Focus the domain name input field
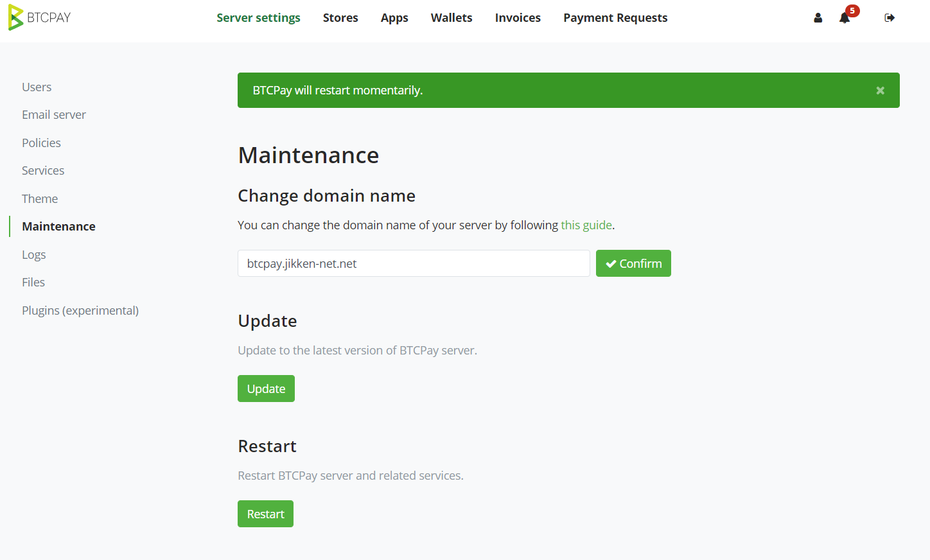 click(414, 263)
